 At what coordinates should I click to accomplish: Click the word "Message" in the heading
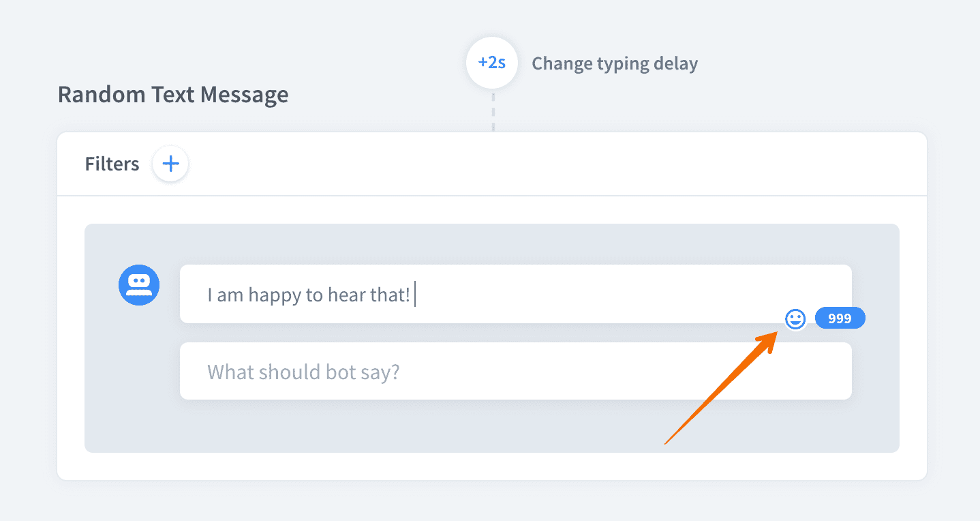click(244, 95)
